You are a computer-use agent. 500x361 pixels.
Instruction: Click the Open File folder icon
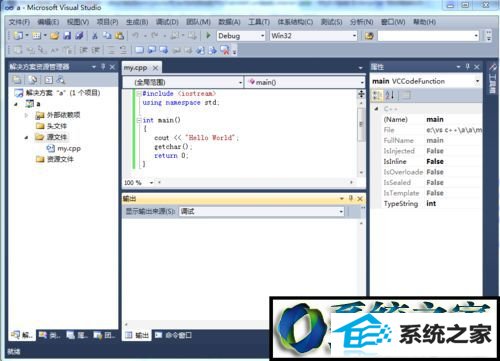click(x=55, y=36)
